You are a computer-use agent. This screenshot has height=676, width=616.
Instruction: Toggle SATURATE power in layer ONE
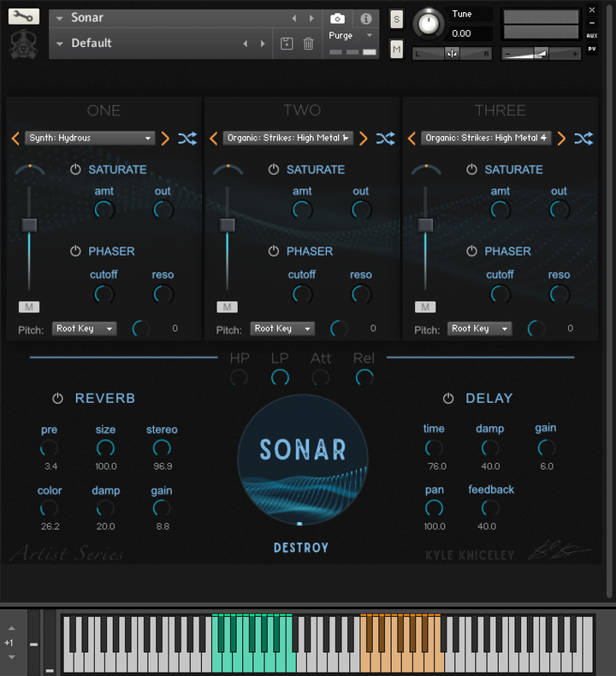point(75,169)
